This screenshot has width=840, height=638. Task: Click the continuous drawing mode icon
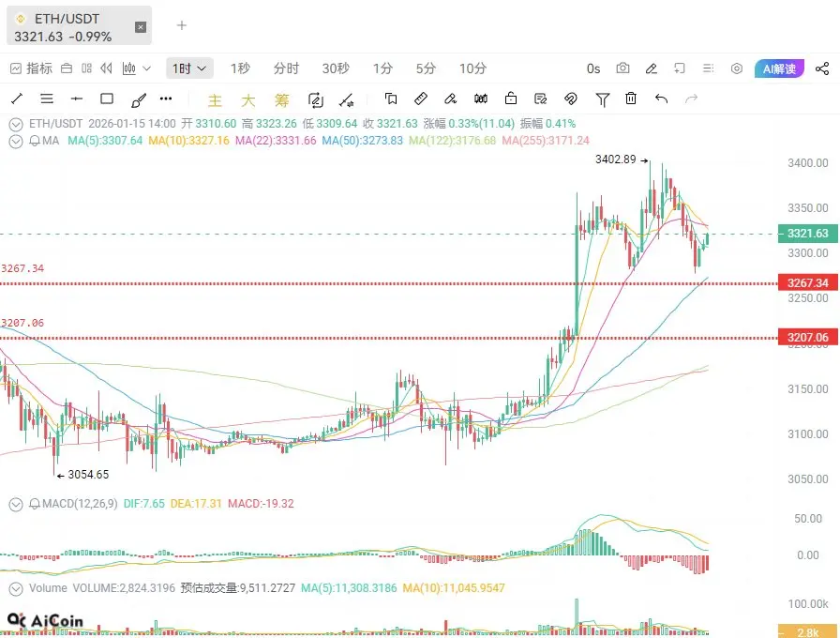coord(316,100)
